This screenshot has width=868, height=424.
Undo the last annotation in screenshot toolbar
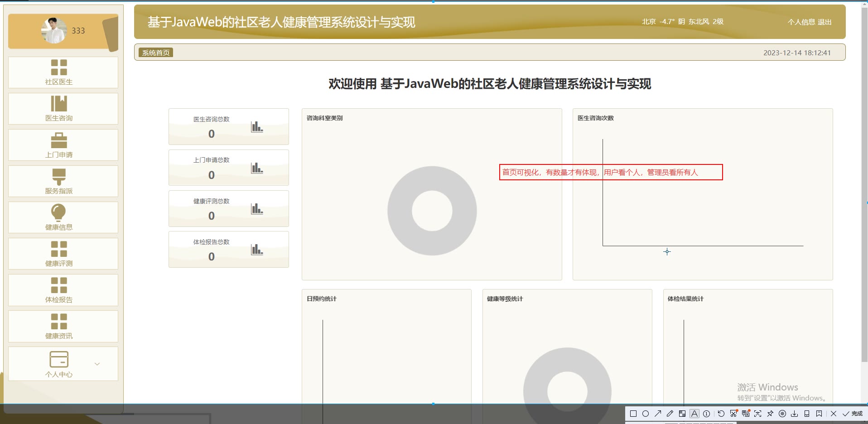pos(721,414)
